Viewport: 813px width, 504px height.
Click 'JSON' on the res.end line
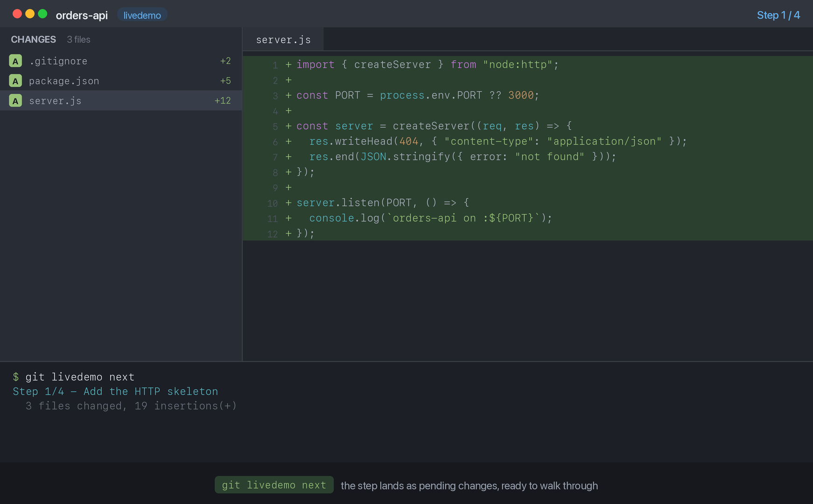click(x=373, y=156)
